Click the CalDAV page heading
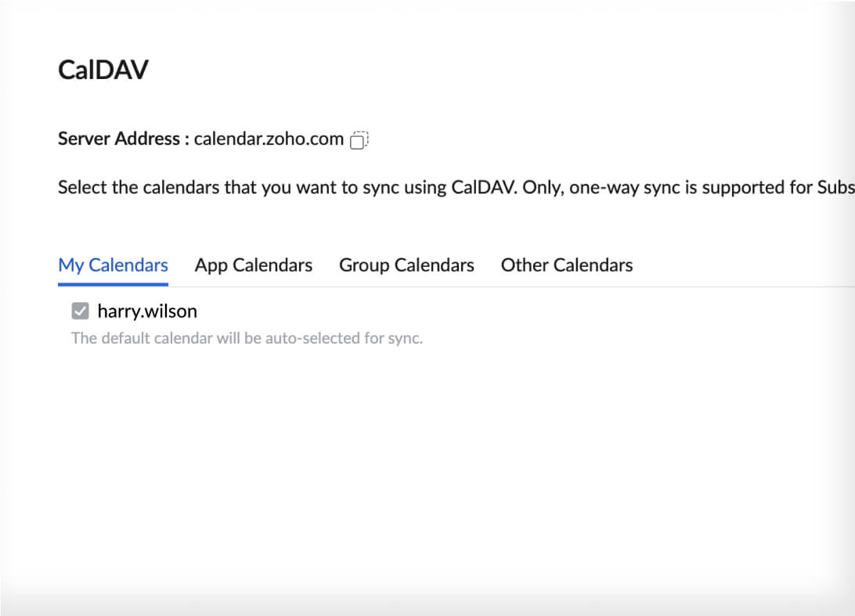 (103, 69)
